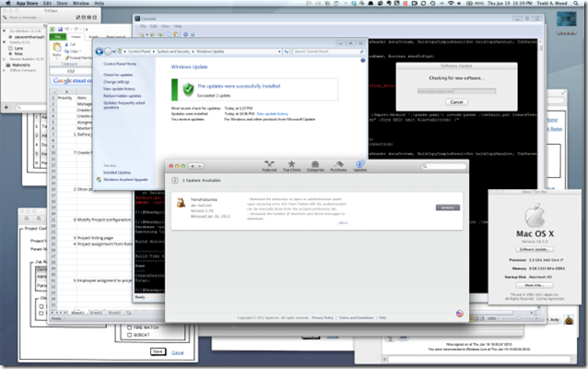Open Windows Anytime Upgrade link
The width and height of the screenshot is (588, 369).
coord(125,180)
